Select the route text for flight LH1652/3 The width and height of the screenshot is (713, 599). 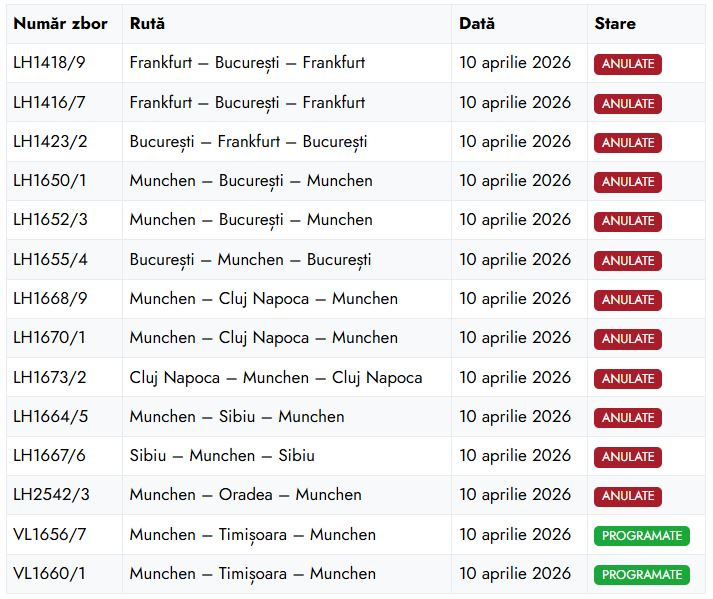251,220
